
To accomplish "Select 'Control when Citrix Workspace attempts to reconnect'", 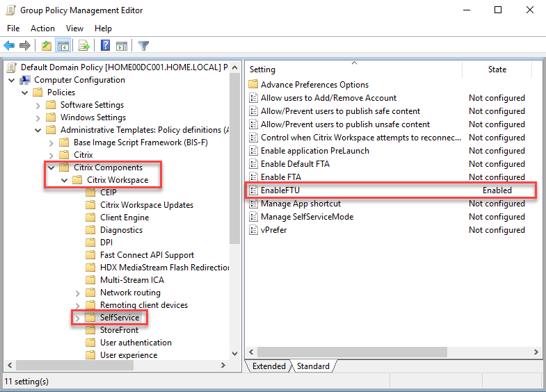I will click(x=361, y=138).
